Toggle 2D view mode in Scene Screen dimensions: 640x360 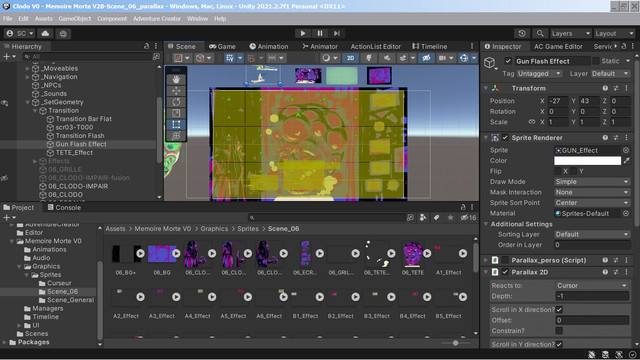[x=351, y=58]
